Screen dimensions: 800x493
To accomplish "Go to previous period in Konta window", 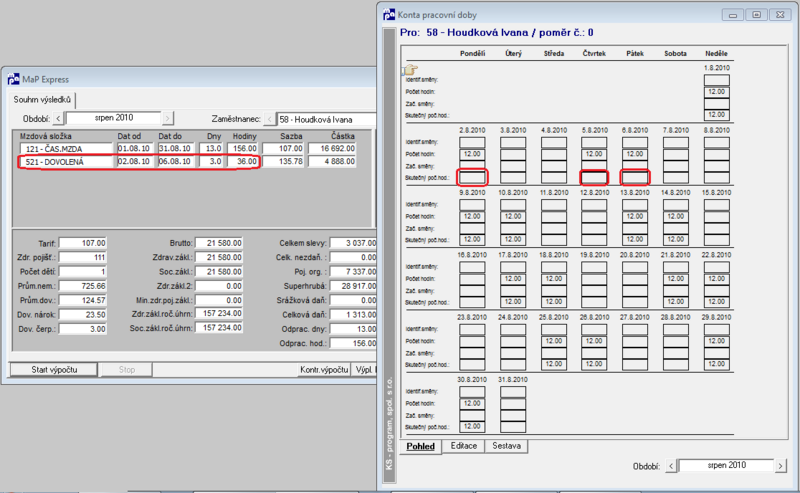I will tap(671, 465).
